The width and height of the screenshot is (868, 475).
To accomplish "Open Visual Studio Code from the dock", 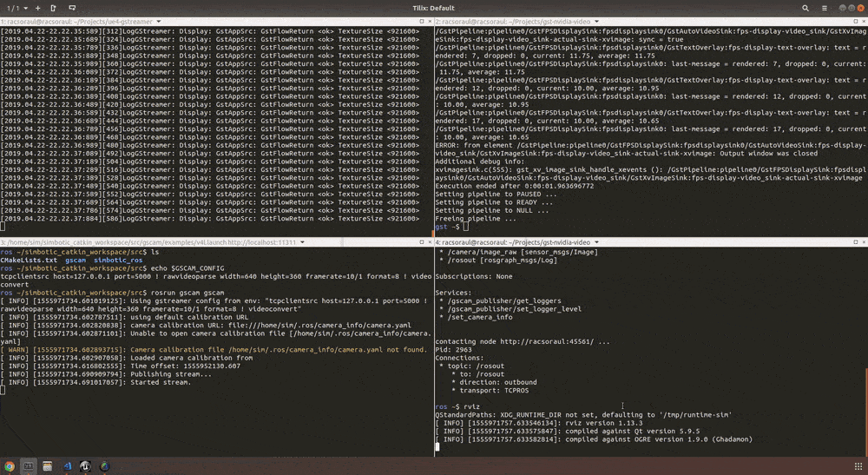I will pyautogui.click(x=67, y=466).
